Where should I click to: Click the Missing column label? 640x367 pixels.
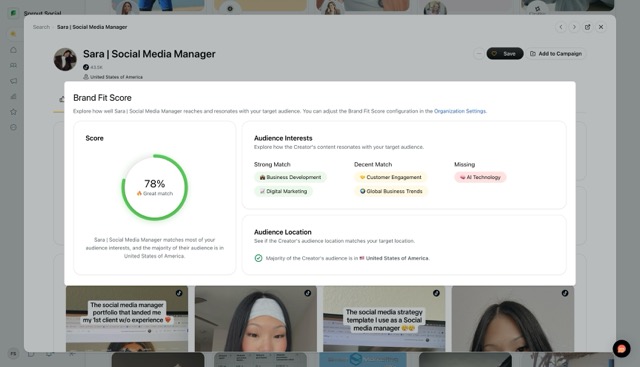point(464,164)
